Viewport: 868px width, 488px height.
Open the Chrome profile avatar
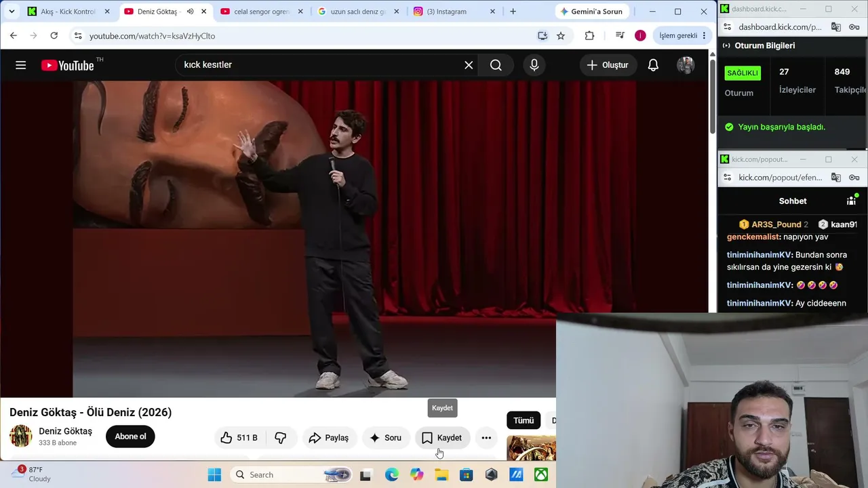[640, 36]
